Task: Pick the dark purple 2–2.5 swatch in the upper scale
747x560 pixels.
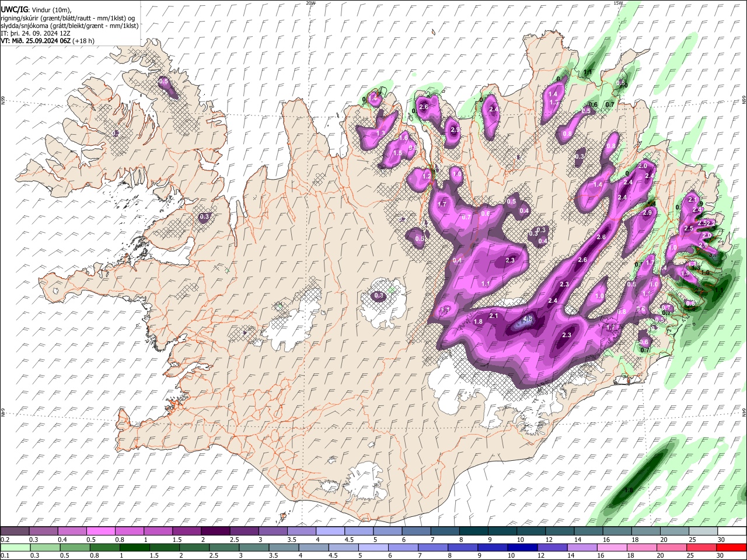Action: [x=215, y=531]
